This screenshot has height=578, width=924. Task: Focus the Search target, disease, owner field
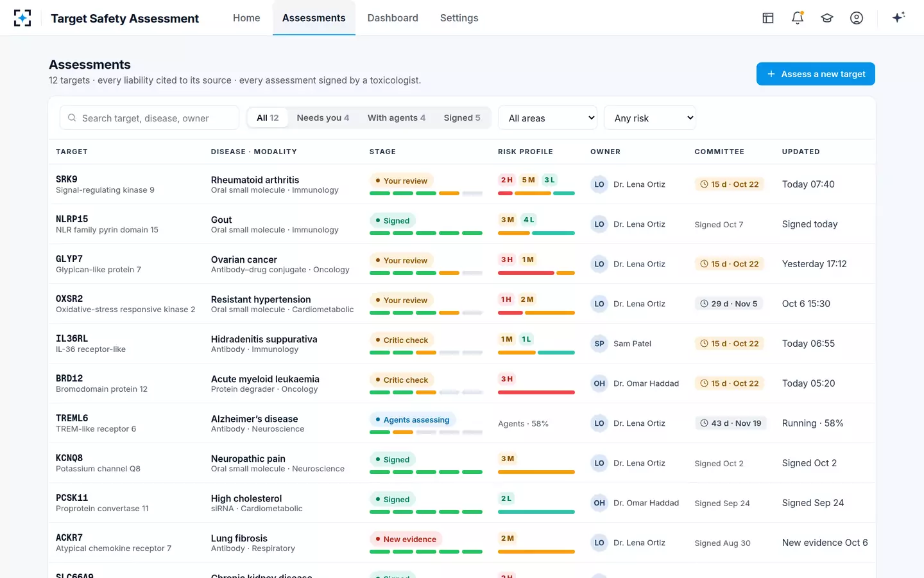[150, 118]
